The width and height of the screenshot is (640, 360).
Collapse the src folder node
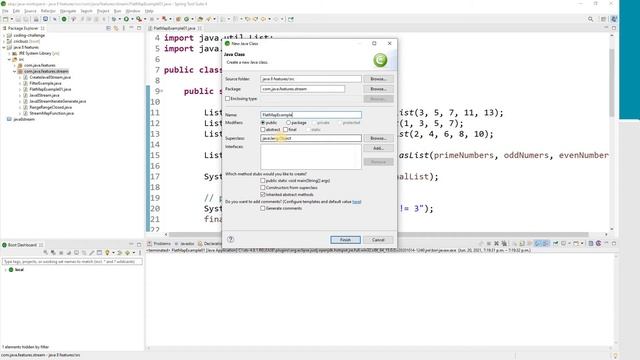(x=9, y=60)
